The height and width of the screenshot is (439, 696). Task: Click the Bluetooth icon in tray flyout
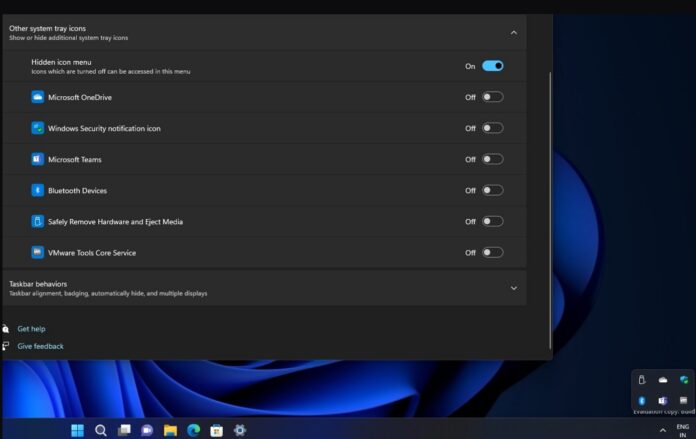642,400
